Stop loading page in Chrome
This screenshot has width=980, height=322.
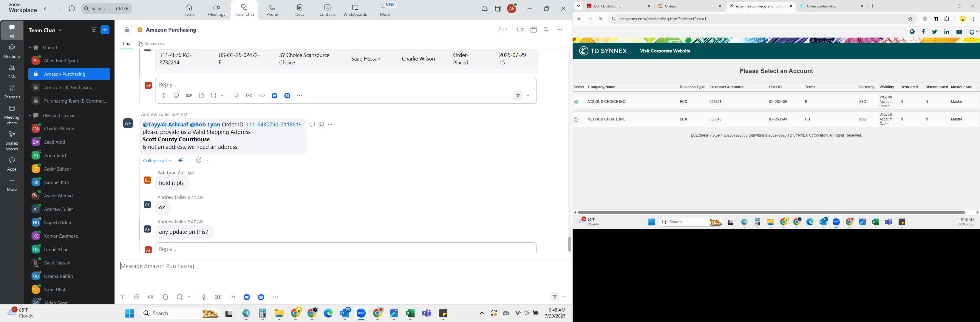[x=601, y=19]
